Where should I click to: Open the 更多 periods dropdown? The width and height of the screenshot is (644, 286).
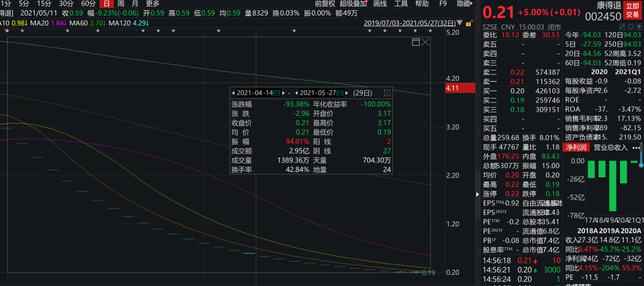[x=153, y=4]
